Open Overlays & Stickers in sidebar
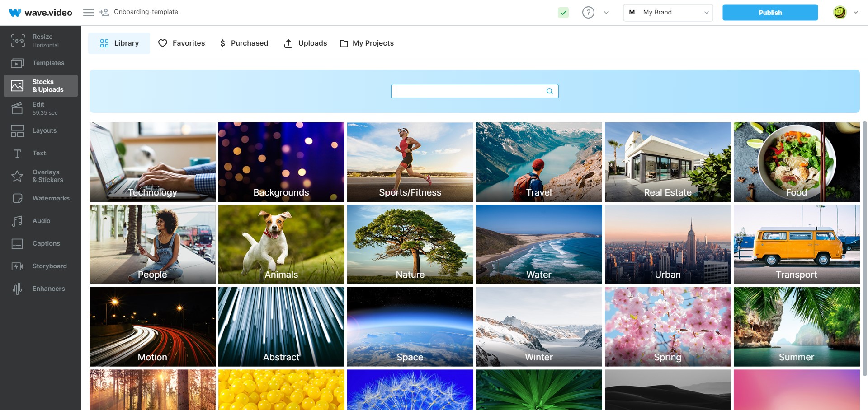Screen dimensions: 868x410 [x=41, y=176]
